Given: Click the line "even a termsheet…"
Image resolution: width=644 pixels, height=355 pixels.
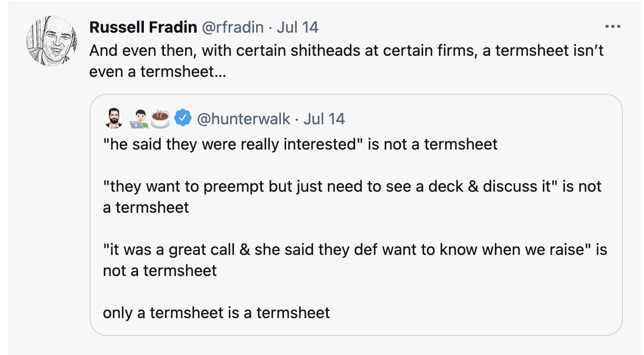Looking at the screenshot, I should [x=158, y=72].
